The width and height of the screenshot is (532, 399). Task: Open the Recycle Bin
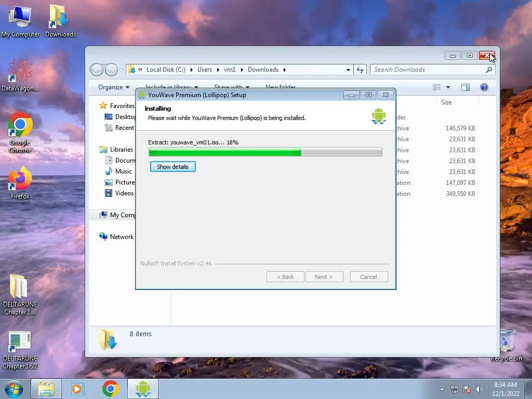506,345
